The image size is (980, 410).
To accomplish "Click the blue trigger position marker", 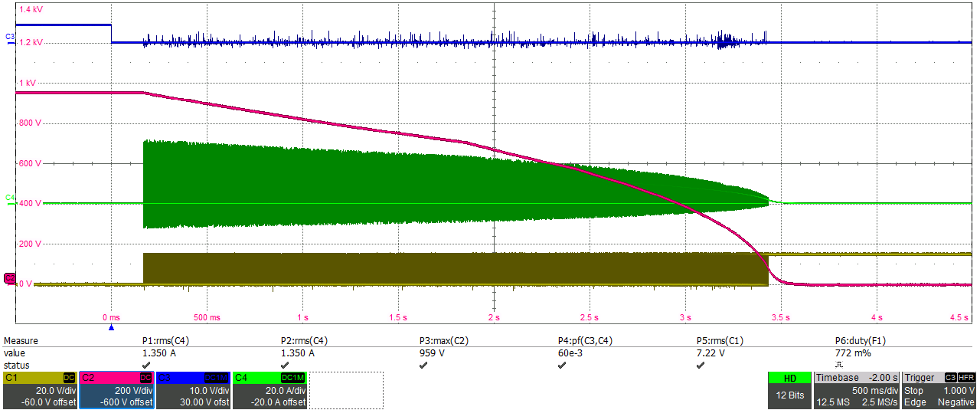I will click(111, 327).
